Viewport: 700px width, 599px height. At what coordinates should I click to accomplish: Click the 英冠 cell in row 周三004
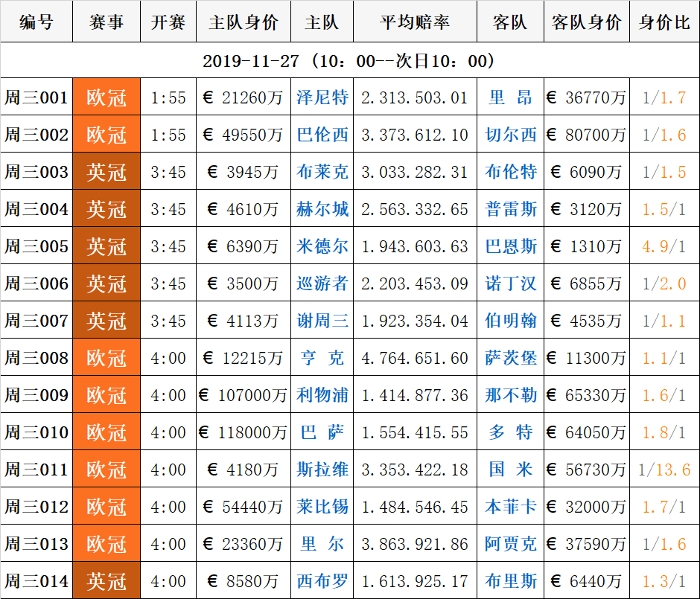tap(106, 209)
